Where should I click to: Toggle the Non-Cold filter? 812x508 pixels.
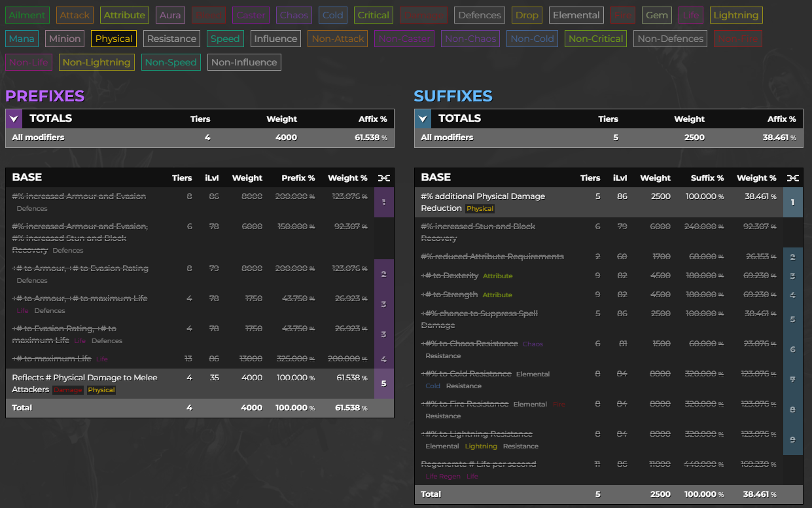532,39
